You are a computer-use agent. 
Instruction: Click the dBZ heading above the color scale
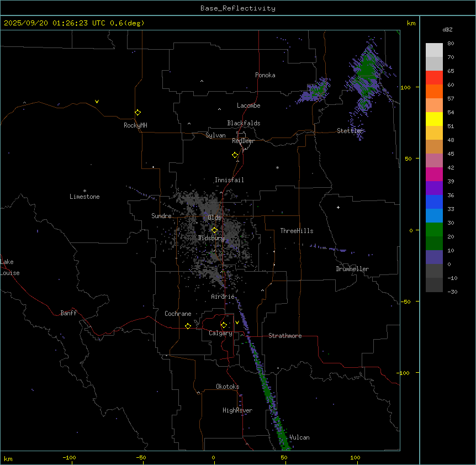tap(448, 29)
